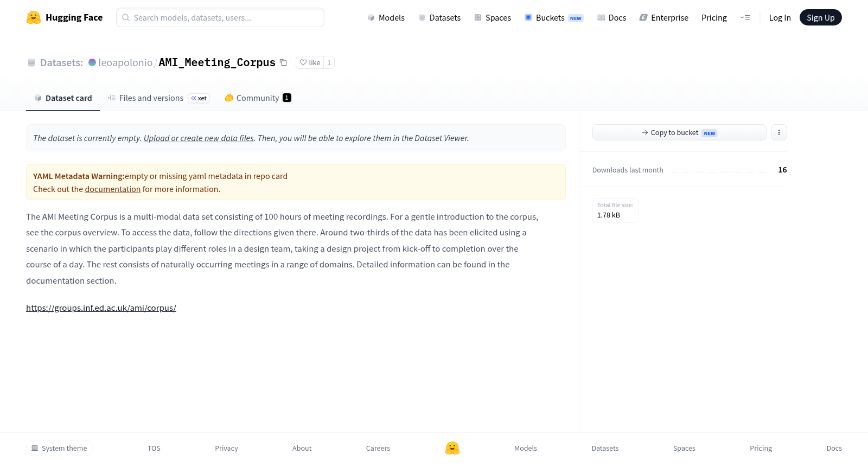This screenshot has width=868, height=467.
Task: Open the Enterprise page
Action: [x=663, y=17]
